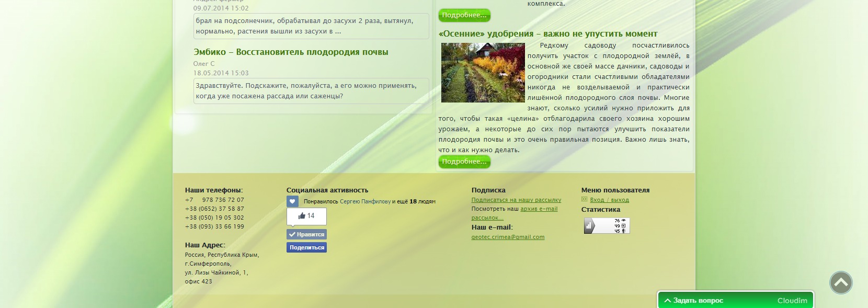The height and width of the screenshot is (308, 868).
Task: Click the Вход / выход login link
Action: coord(609,200)
